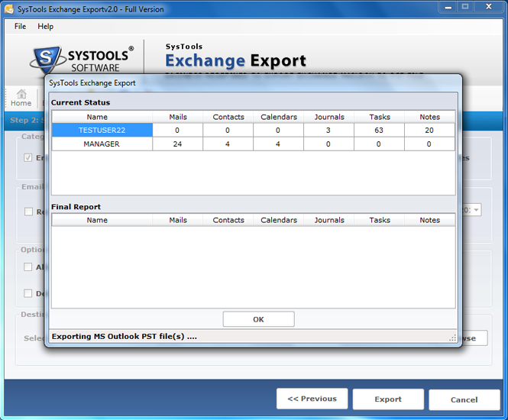508x420 pixels.
Task: Toggle the Email filter checkbox
Action: pos(28,212)
